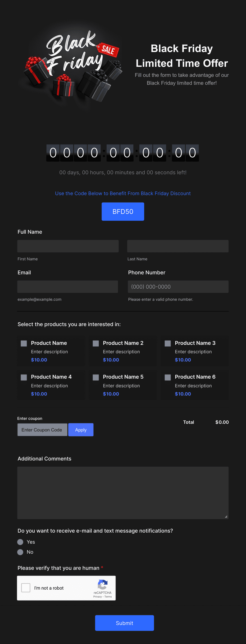
Task: Submit the Black Friday form
Action: pos(125,623)
